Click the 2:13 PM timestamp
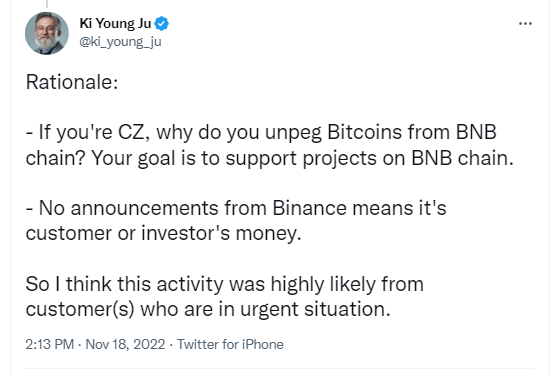This screenshot has width=557, height=375. 50,344
